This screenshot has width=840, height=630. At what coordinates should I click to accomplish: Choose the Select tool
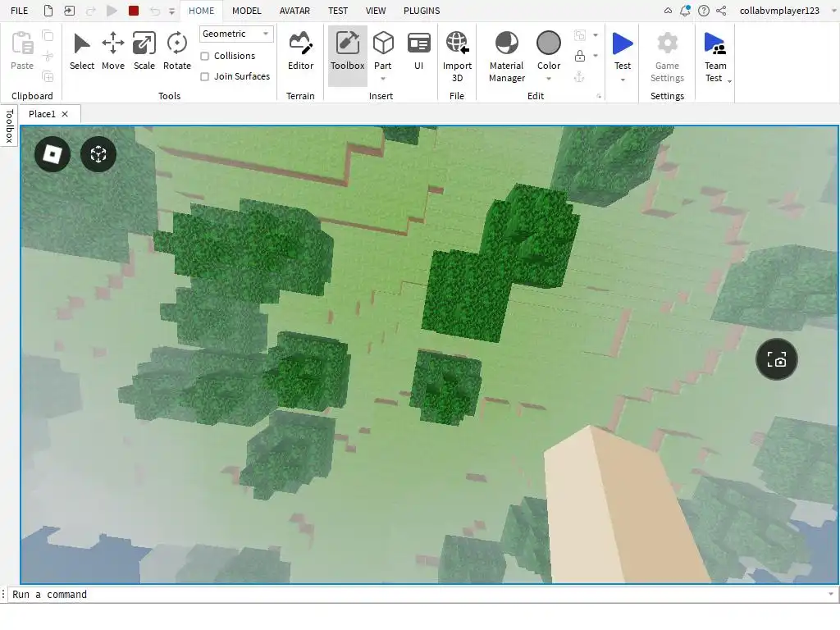(x=82, y=51)
